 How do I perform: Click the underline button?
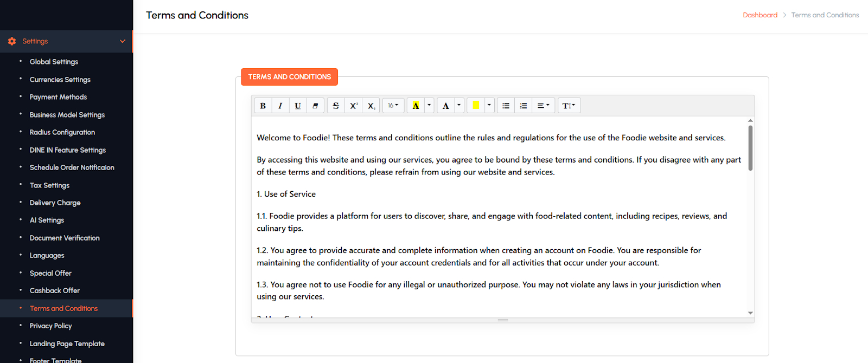298,106
